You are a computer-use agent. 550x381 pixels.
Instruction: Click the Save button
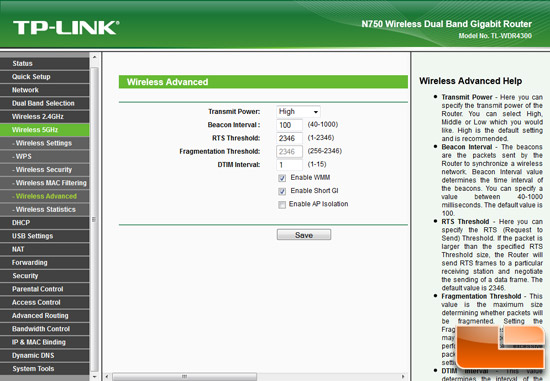(304, 235)
